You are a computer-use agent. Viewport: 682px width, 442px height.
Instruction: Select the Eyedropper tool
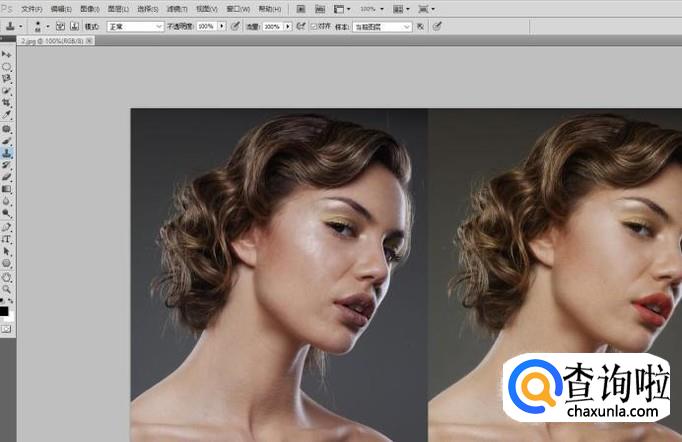point(6,115)
